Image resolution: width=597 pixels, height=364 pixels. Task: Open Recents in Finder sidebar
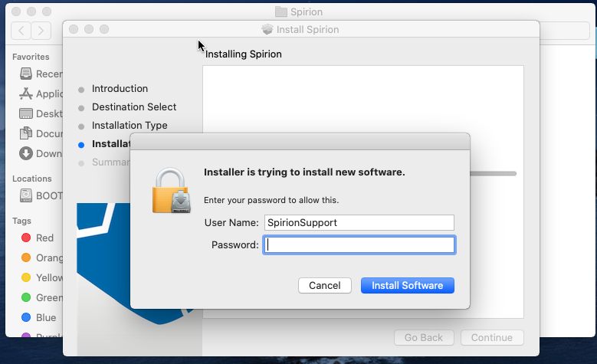41,74
